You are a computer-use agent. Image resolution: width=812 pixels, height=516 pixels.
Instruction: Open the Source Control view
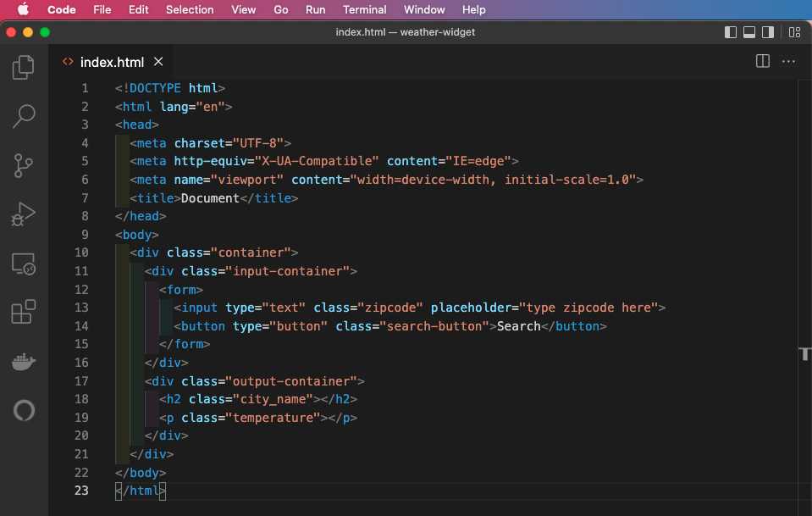click(x=23, y=165)
